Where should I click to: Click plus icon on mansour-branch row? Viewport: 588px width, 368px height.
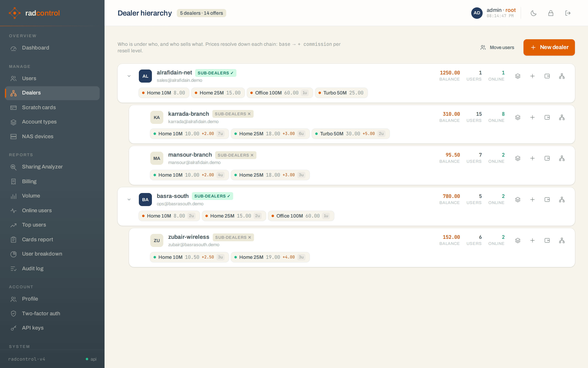[532, 158]
